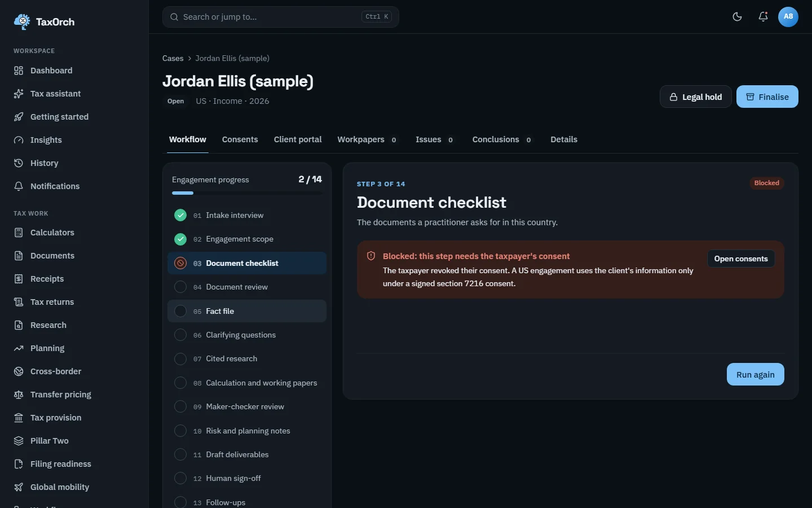Open the Documents sidebar icon
The width and height of the screenshot is (812, 508).
pos(19,256)
